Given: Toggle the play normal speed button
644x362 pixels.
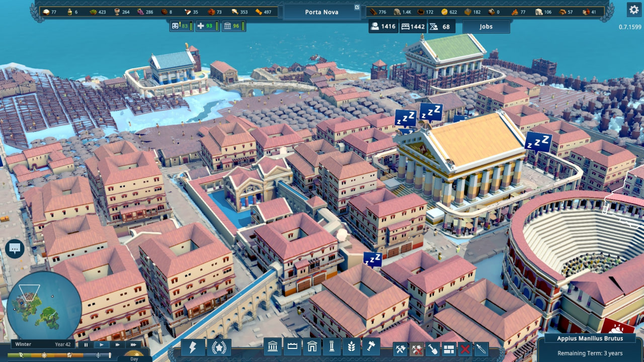Looking at the screenshot, I should click(x=102, y=344).
